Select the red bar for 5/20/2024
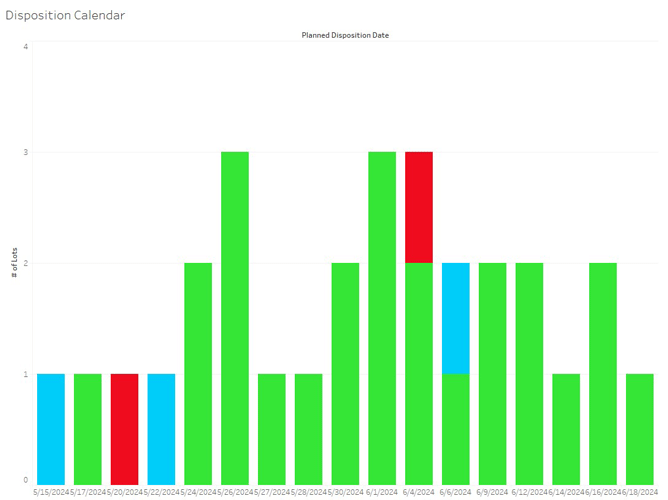Screen dimensions: 668x500 [x=124, y=429]
